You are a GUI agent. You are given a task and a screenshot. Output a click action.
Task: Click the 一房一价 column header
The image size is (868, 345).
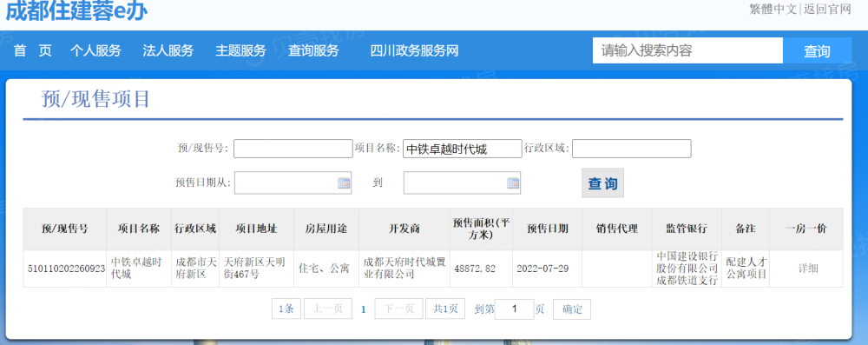[x=806, y=229]
